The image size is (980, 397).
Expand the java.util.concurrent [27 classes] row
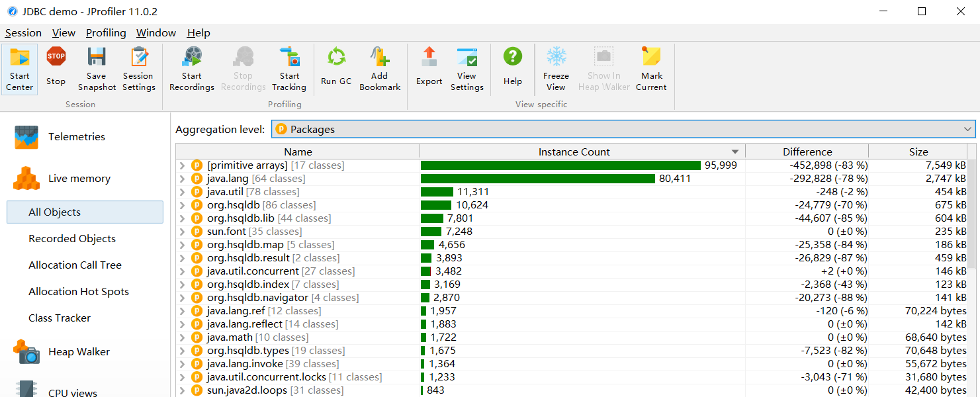point(183,271)
